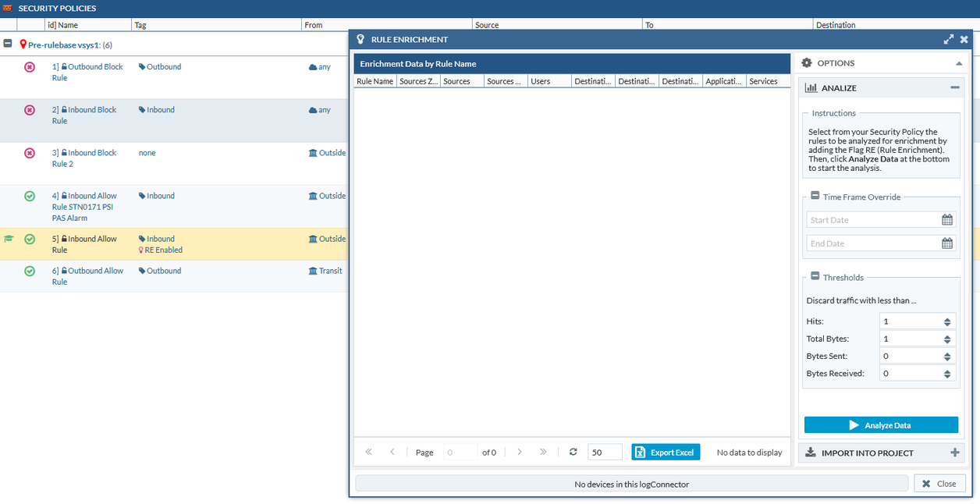Click the allow checkmark icon of Outbound Allow Rule
Viewport: 980px width, 504px height.
pyautogui.click(x=30, y=271)
